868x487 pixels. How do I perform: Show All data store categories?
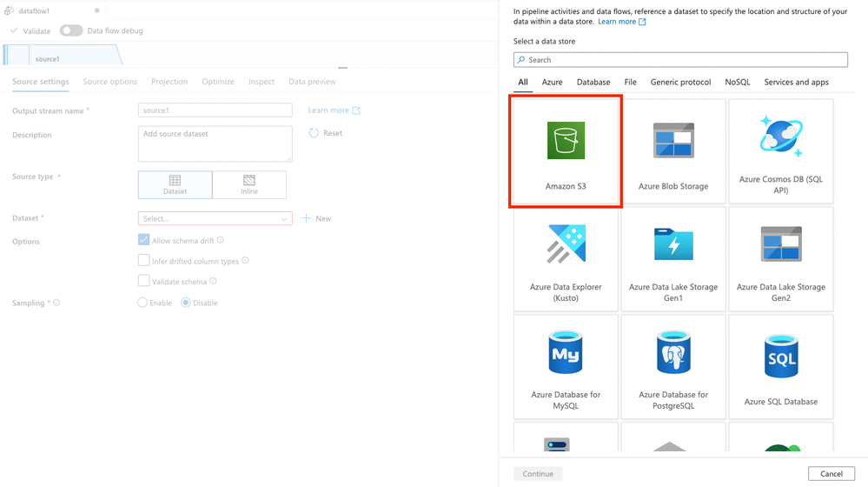click(522, 82)
